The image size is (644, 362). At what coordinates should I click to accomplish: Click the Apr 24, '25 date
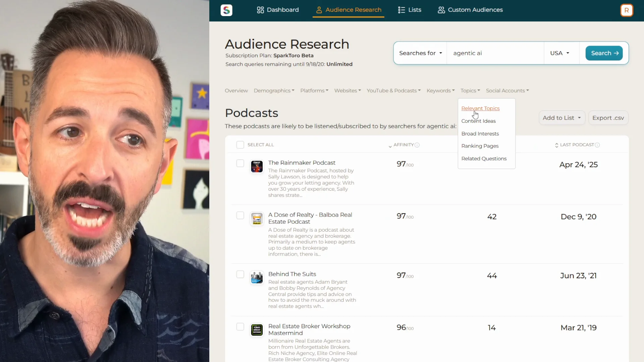coord(578,165)
